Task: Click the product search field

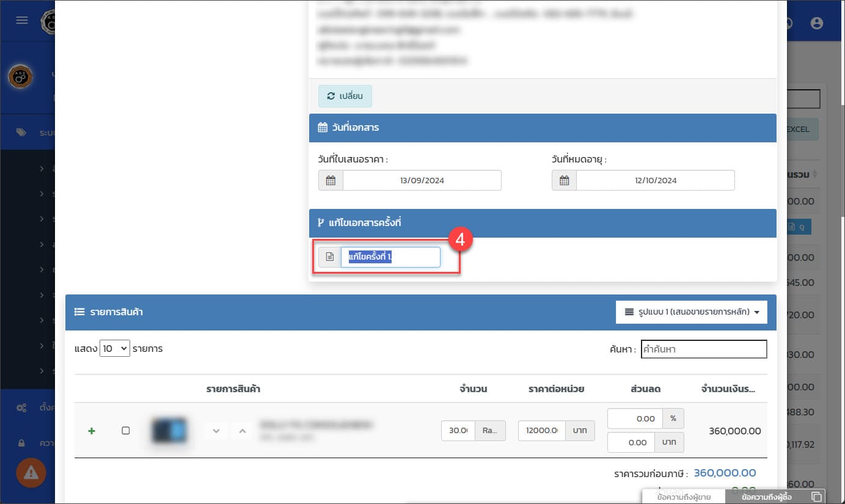Action: (x=703, y=349)
